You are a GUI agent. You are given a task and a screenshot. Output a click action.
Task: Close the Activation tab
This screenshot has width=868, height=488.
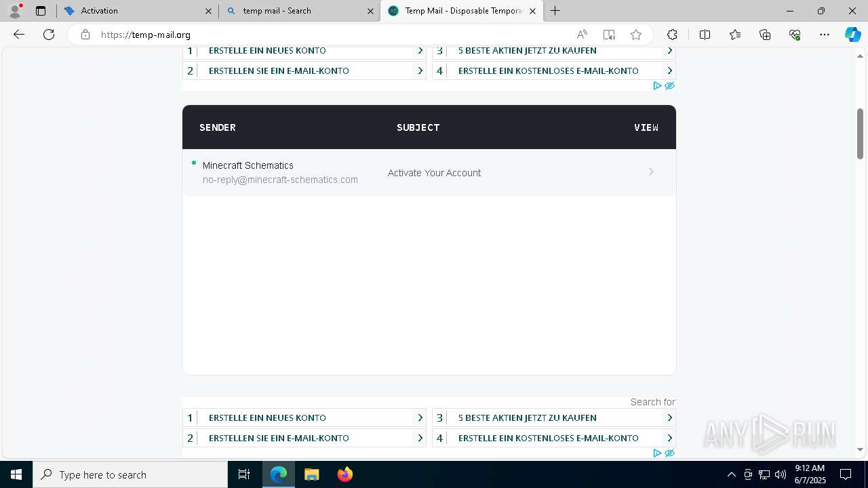pos(208,11)
